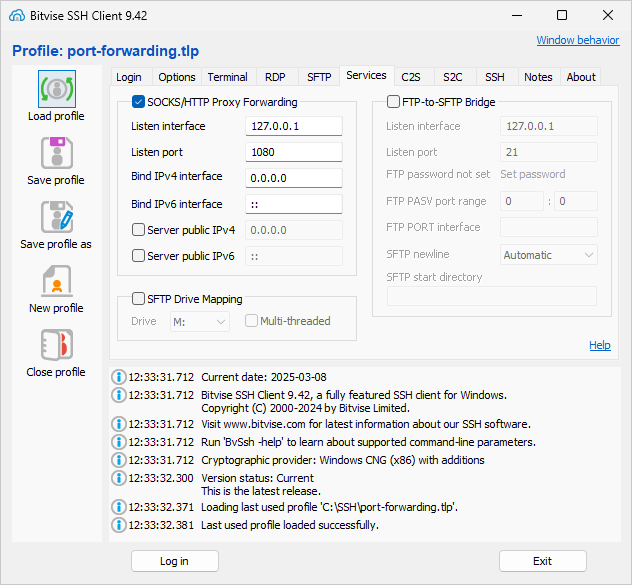Screen dimensions: 632x585
Task: Switch to the Terminal tab
Action: [x=228, y=77]
